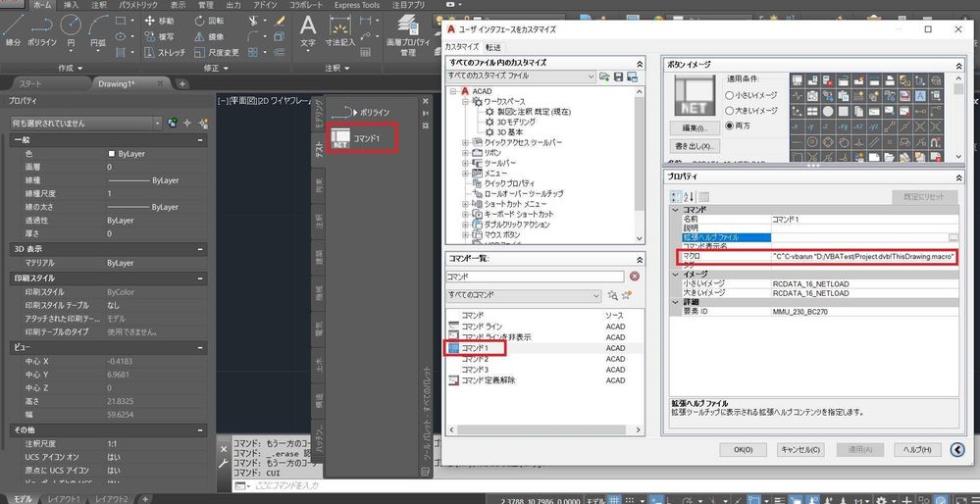Viewport: 980px width, 504px height.
Task: Click the save customization files icon
Action: (619, 76)
